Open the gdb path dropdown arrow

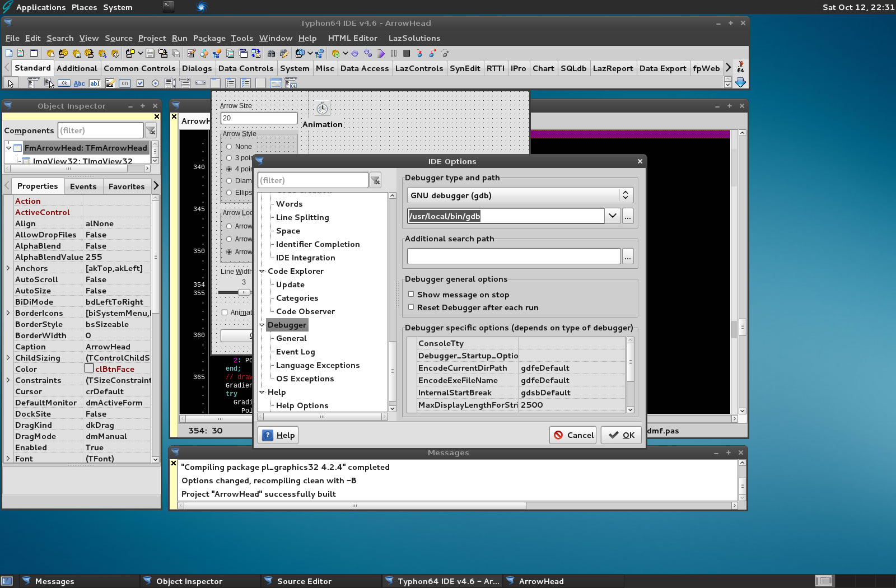point(613,216)
